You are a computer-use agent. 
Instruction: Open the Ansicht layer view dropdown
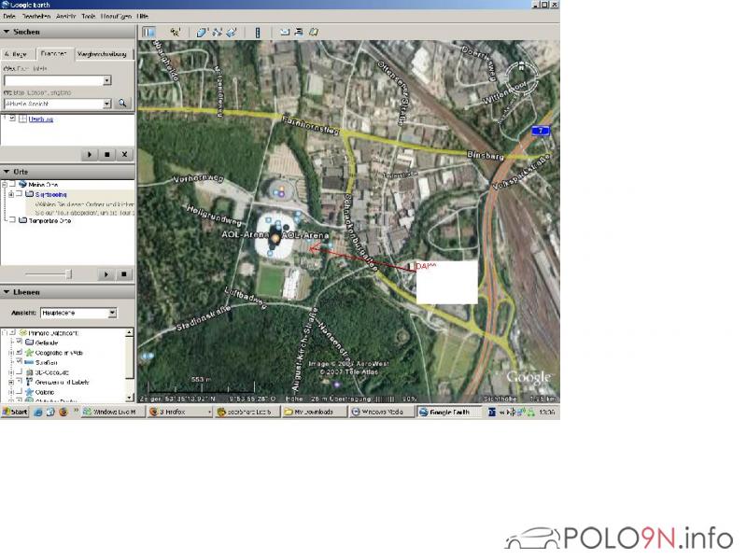point(112,313)
